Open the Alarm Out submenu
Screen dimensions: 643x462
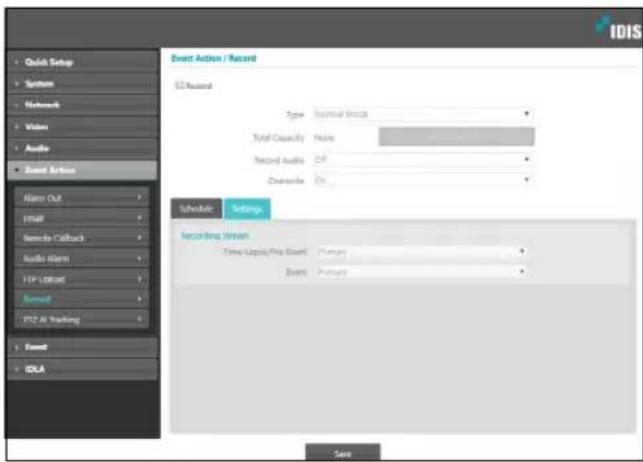[x=82, y=198]
